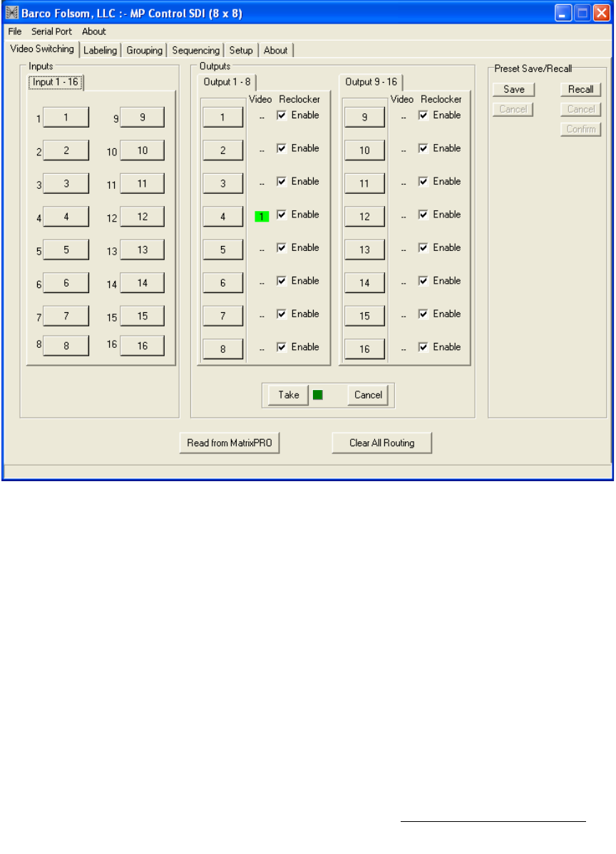Open the About tab next to Setup
The image size is (616, 854).
tap(276, 50)
